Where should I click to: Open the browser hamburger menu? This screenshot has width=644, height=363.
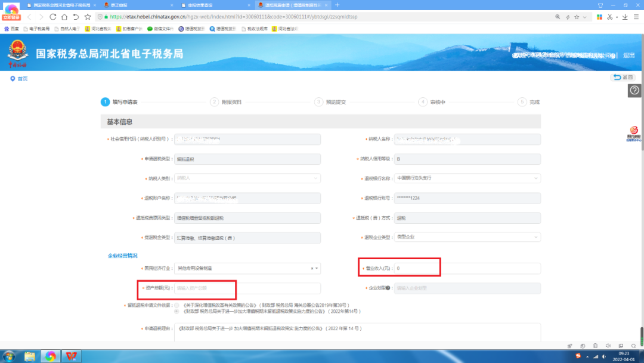[636, 17]
